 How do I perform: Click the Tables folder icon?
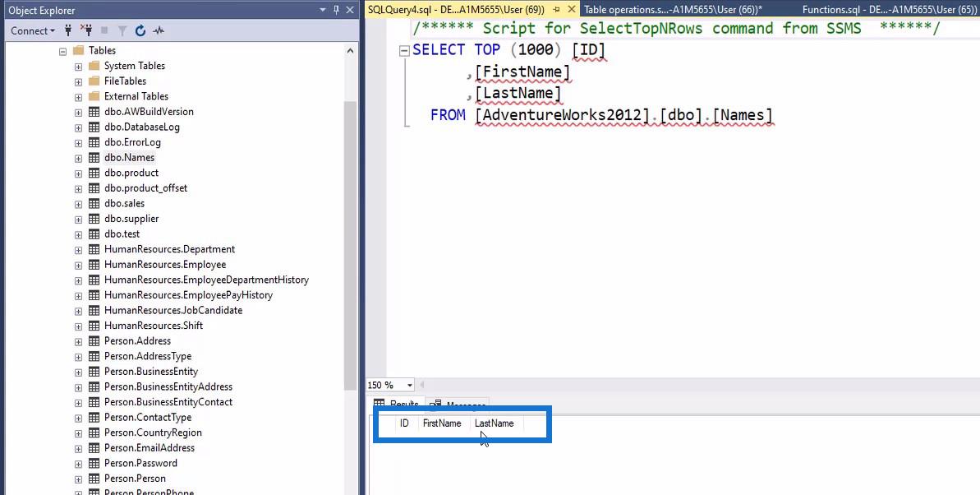78,50
